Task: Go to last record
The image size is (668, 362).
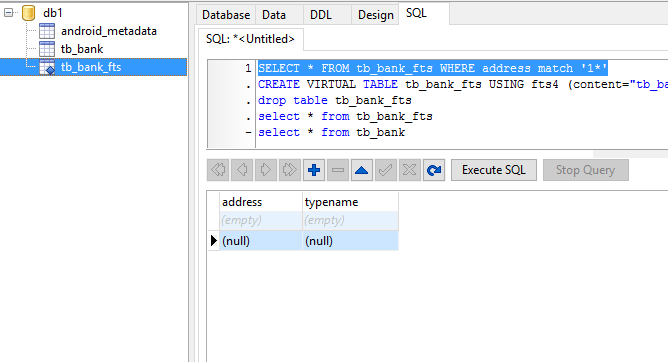Action: [x=290, y=170]
